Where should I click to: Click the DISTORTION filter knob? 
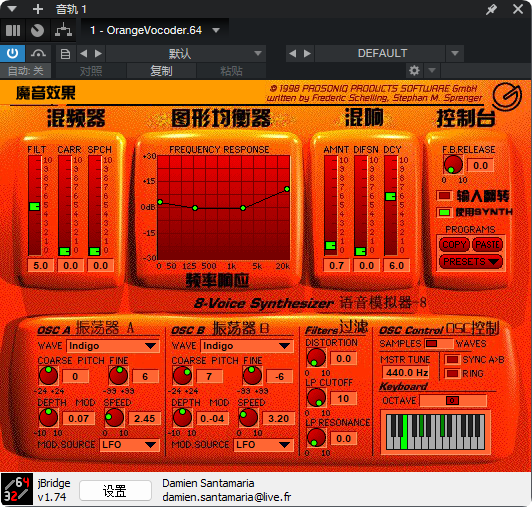point(316,358)
